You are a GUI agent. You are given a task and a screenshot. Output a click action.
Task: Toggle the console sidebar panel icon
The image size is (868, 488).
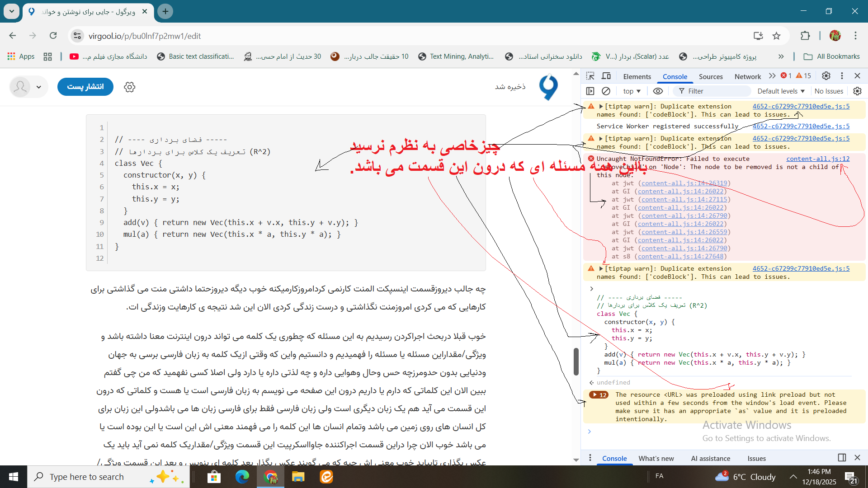pos(590,91)
